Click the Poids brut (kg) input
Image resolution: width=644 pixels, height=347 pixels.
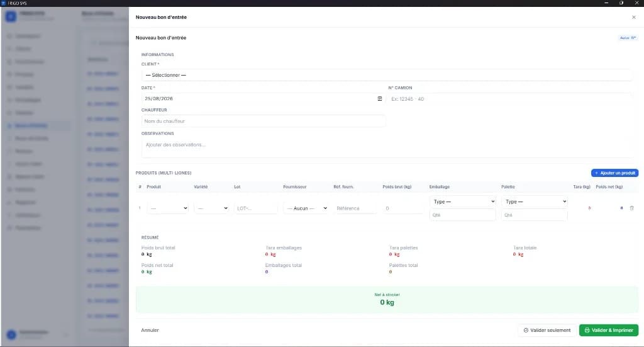click(x=403, y=208)
